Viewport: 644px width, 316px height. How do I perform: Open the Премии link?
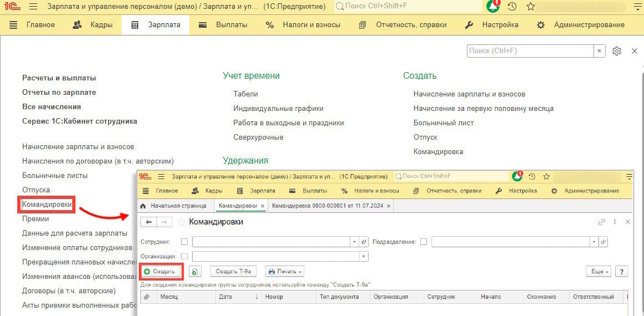pos(36,219)
